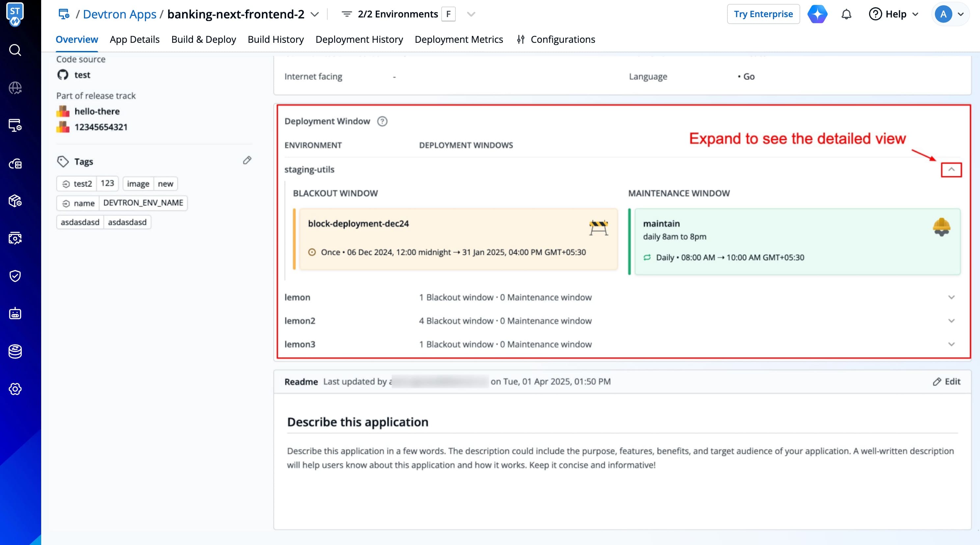Open the global settings gear icon
This screenshot has width=980, height=545.
pos(15,389)
